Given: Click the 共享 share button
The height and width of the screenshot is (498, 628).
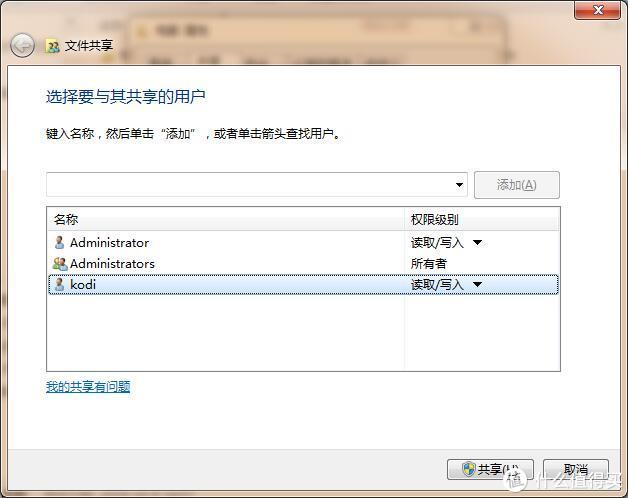Looking at the screenshot, I should pos(490,469).
